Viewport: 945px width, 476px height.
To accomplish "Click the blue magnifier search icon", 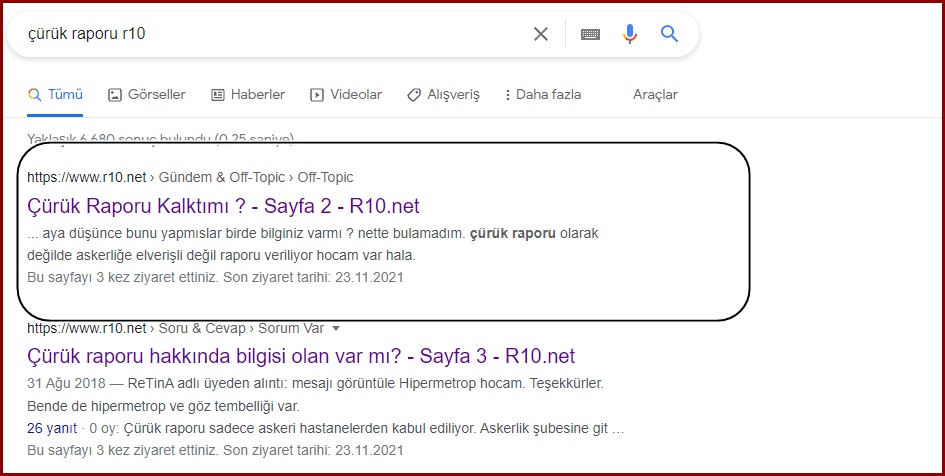I will [670, 34].
